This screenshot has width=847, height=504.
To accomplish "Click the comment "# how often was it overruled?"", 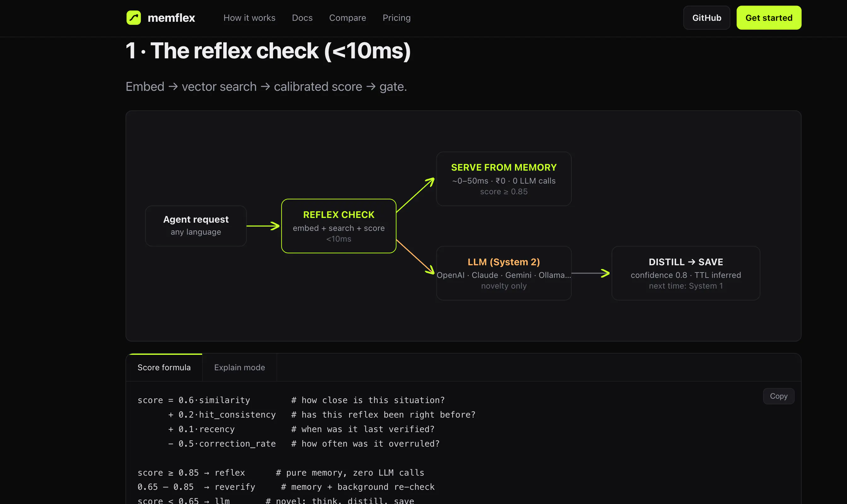I will point(365,443).
